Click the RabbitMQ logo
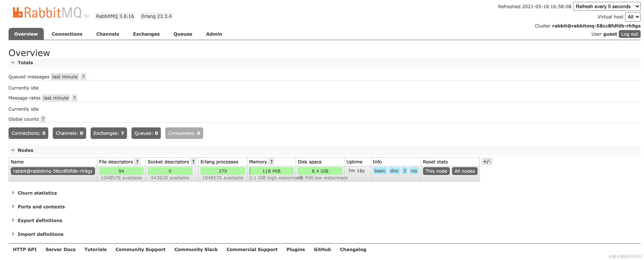Screen dimensions: 644x260 tap(47, 13)
